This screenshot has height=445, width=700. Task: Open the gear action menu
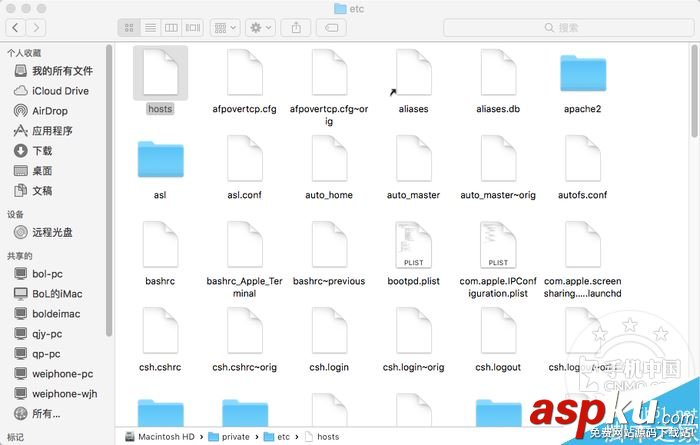click(x=261, y=28)
